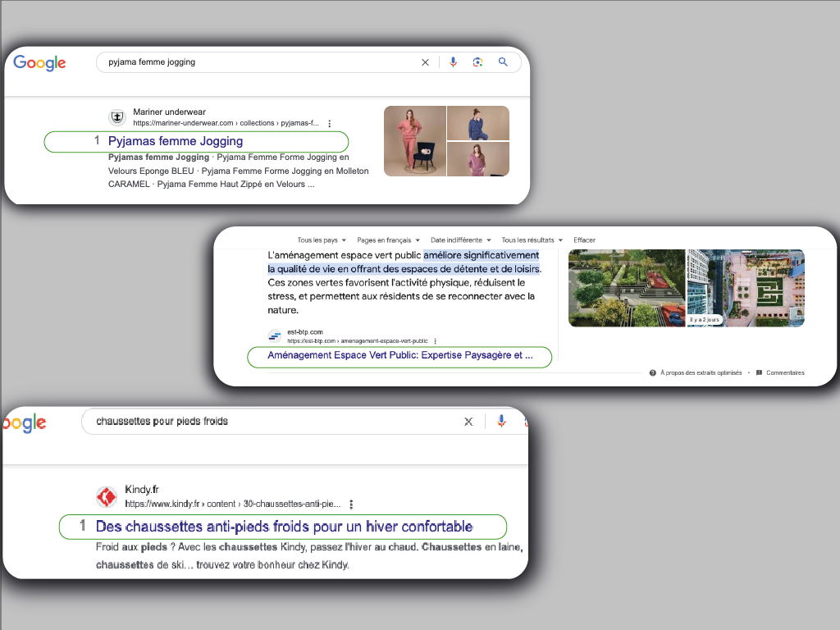
Task: Click the voice search microphone icon
Action: pos(453,62)
